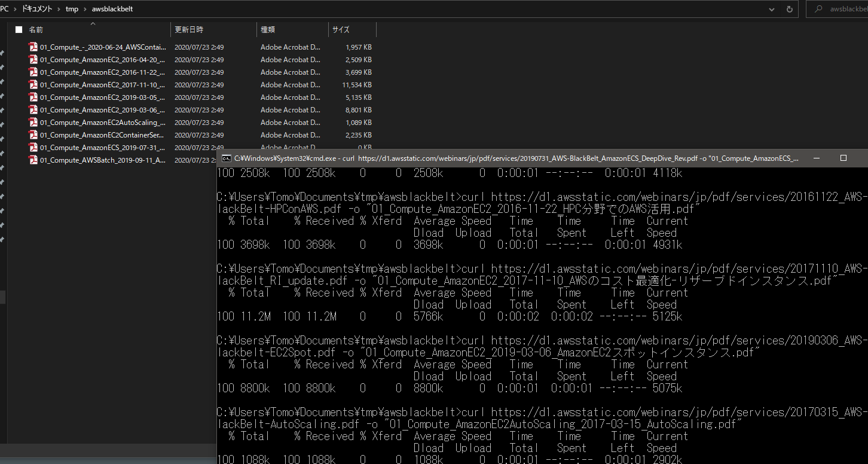The width and height of the screenshot is (868, 464).
Task: Click the 1,957 KB size value
Action: (x=359, y=47)
